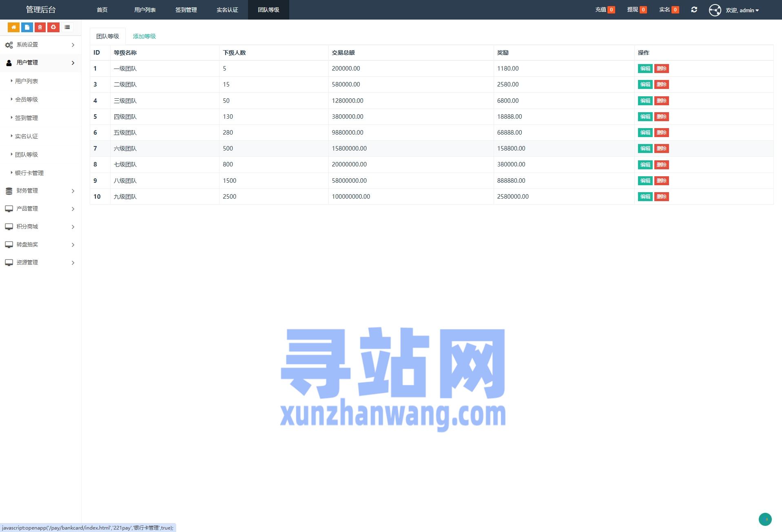Click the monitor icon beside 产品管理
The width and height of the screenshot is (782, 532).
(9, 209)
